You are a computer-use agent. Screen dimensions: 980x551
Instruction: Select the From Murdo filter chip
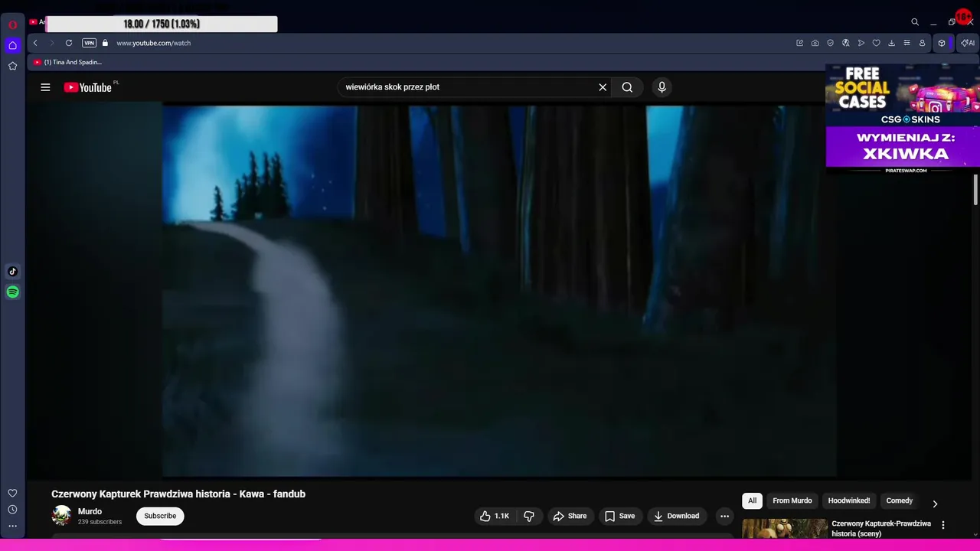click(792, 500)
